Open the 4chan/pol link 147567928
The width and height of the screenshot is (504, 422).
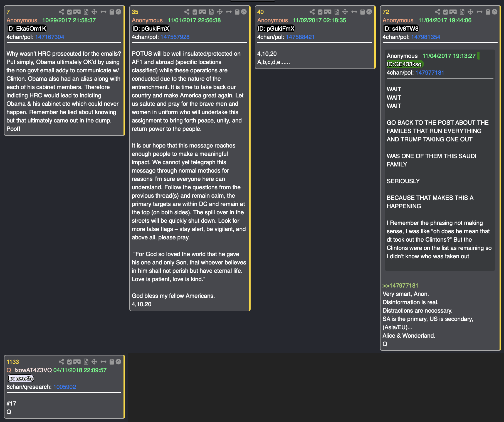pos(175,37)
